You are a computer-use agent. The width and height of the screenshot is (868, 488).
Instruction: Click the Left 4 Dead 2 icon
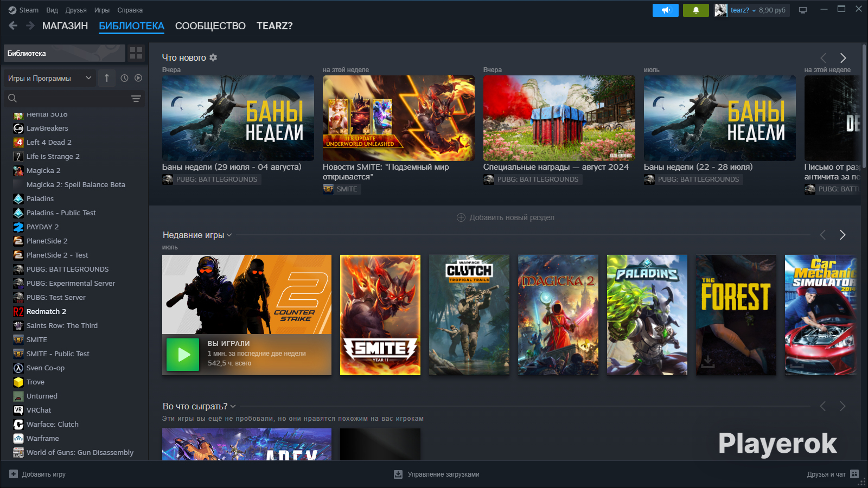(18, 143)
